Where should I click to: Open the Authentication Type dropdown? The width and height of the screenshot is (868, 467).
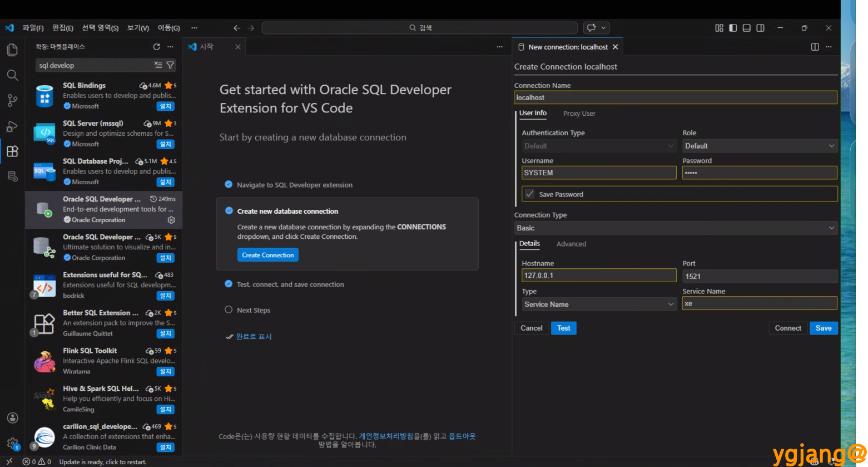coord(599,146)
